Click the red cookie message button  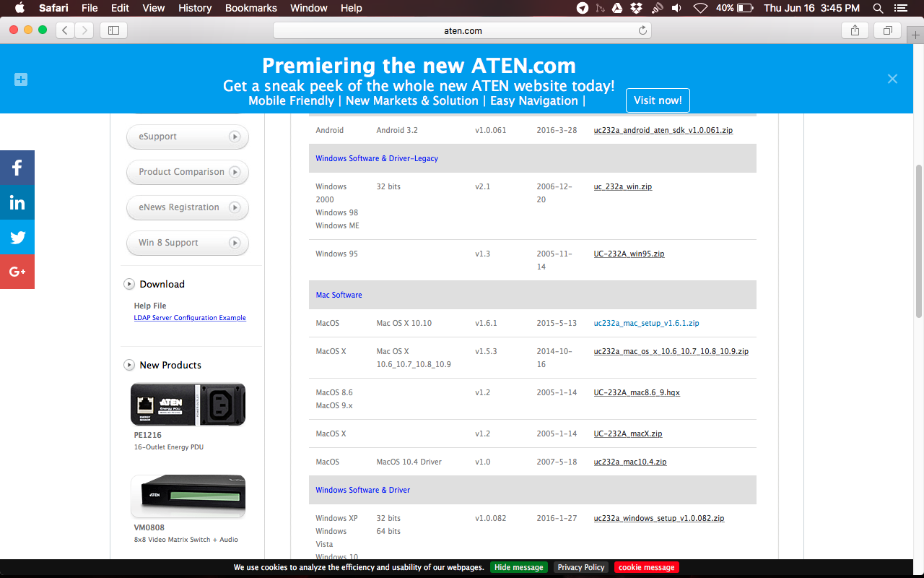pyautogui.click(x=647, y=568)
